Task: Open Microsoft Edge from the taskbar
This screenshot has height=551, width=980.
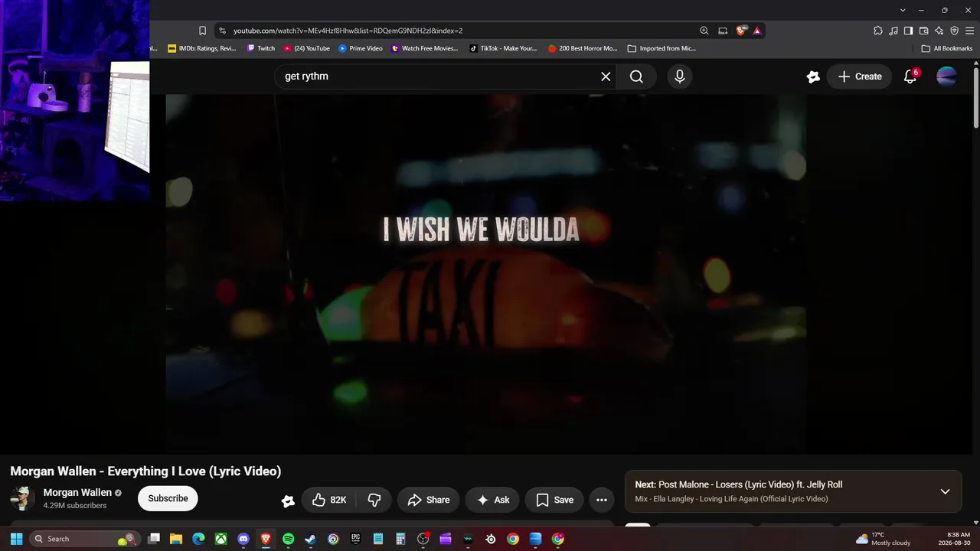Action: point(198,539)
